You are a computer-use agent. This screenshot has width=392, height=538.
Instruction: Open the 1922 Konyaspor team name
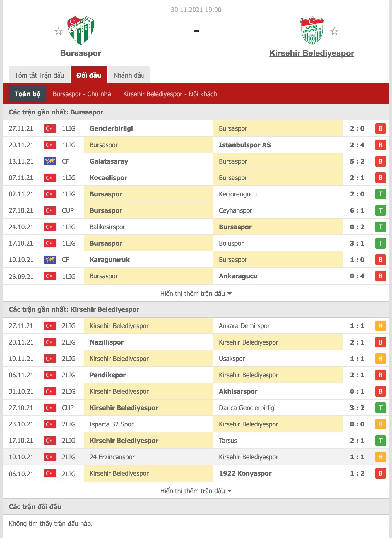tap(245, 473)
